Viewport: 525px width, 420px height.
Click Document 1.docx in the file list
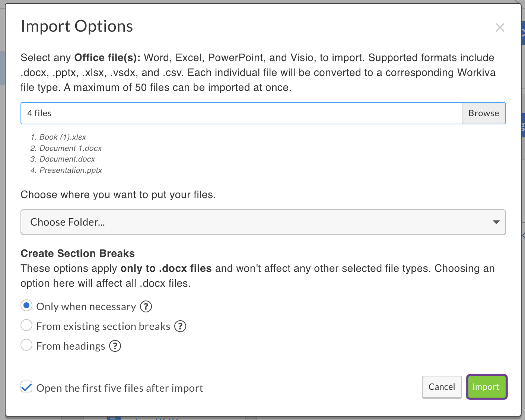pos(70,148)
